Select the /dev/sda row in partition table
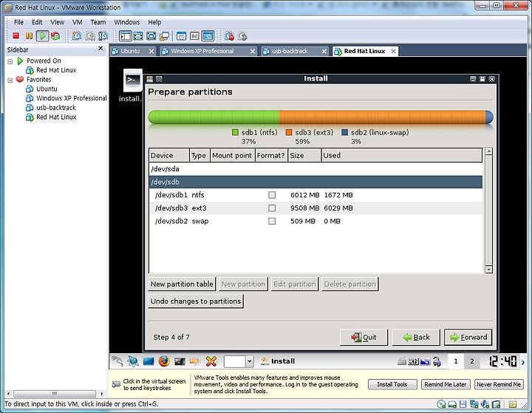 coord(316,169)
